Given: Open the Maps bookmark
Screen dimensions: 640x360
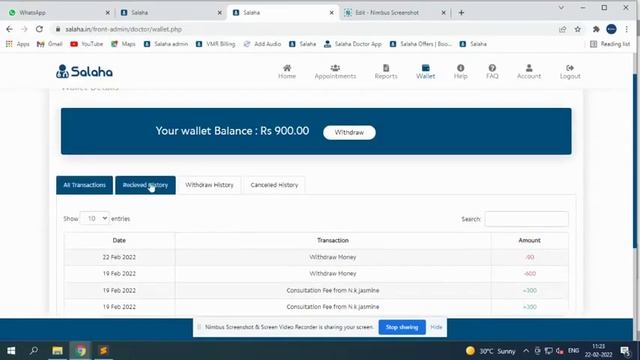Looking at the screenshot, I should 123,44.
